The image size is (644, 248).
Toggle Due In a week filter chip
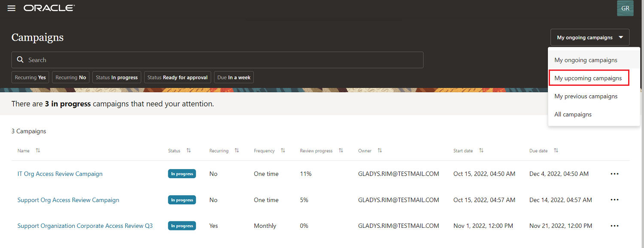234,77
